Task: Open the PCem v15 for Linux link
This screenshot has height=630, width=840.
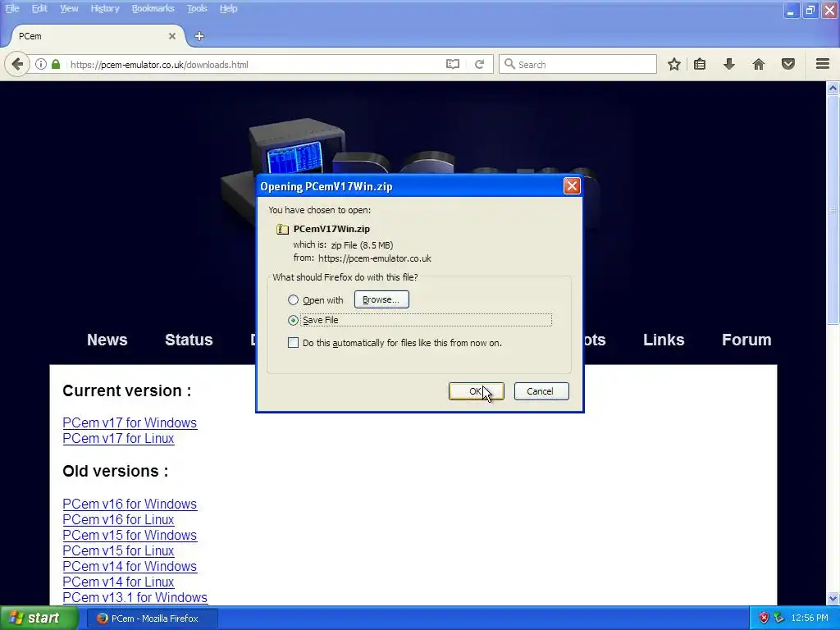Action: point(118,550)
